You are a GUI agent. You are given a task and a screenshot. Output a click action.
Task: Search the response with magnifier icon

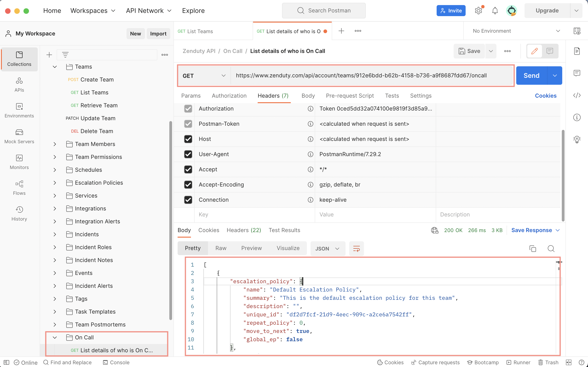[551, 249]
